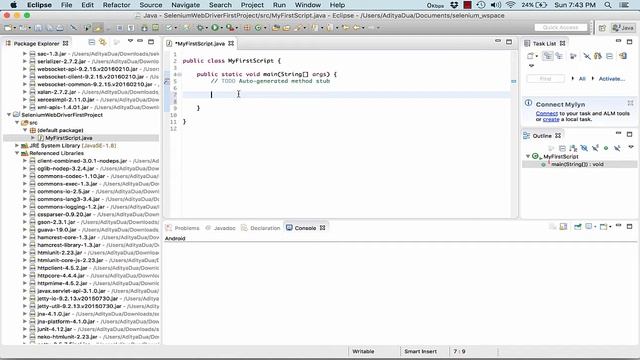Click the Activate... link in Task List
Screen dimensions: 640x360
click(611, 78)
